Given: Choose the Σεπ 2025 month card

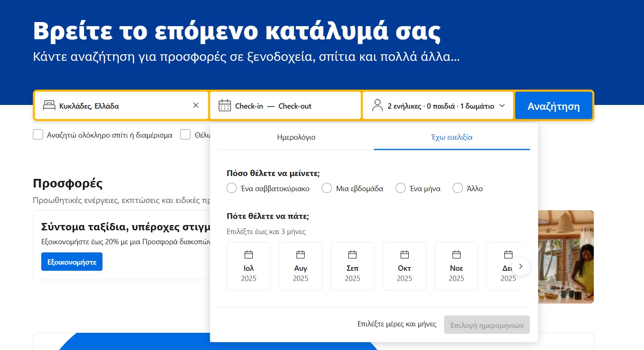Looking at the screenshot, I should 352,266.
